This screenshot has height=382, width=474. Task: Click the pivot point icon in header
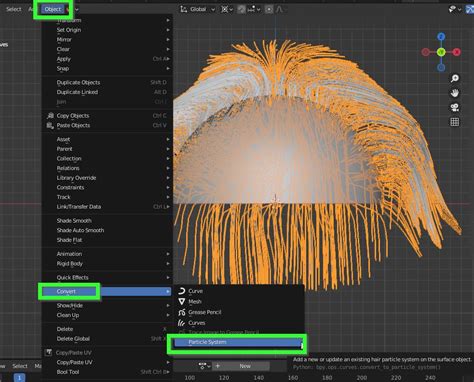pos(225,9)
